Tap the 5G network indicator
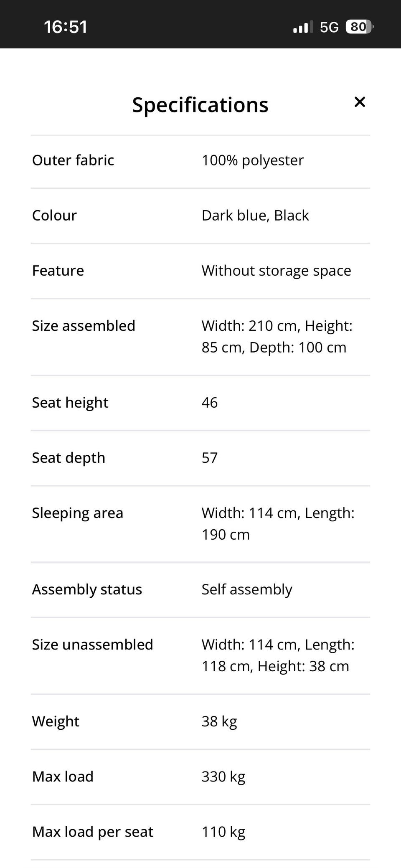401x868 pixels. coord(329,27)
